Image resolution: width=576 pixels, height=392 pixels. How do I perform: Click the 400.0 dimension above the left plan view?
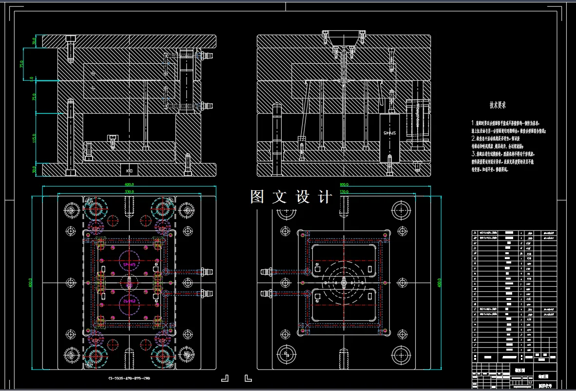point(129,185)
